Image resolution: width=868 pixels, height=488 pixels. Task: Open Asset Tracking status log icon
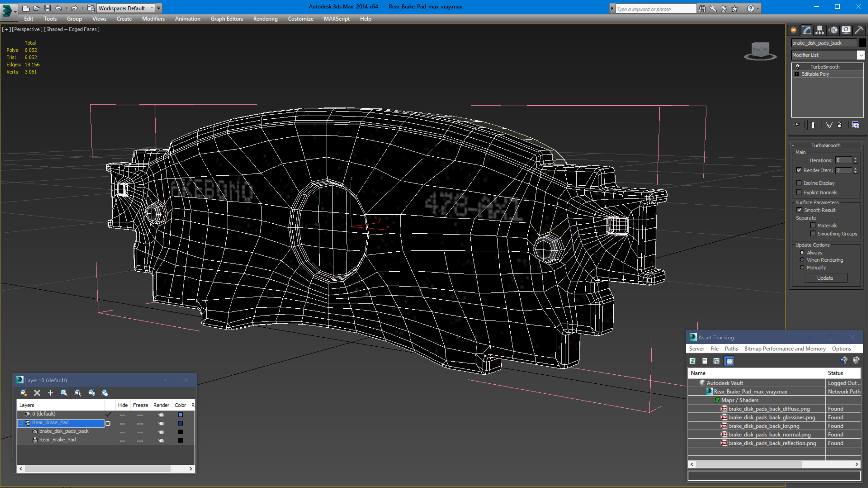point(704,361)
